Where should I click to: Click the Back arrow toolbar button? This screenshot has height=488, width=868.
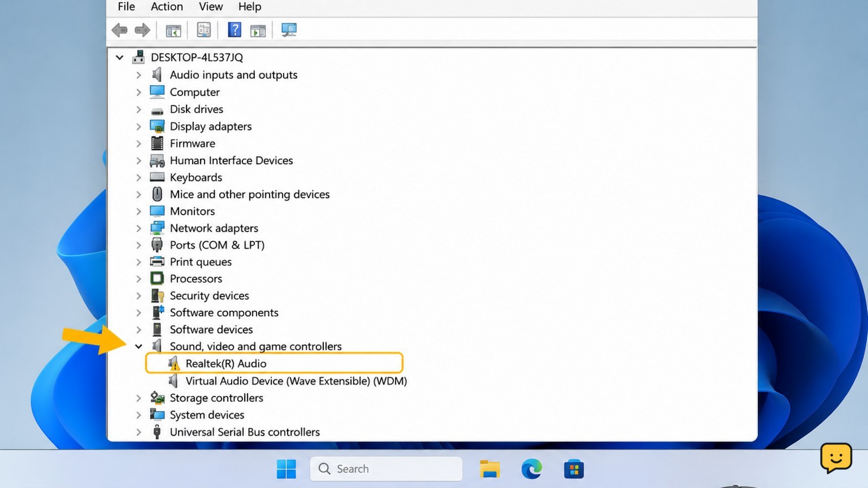point(119,30)
